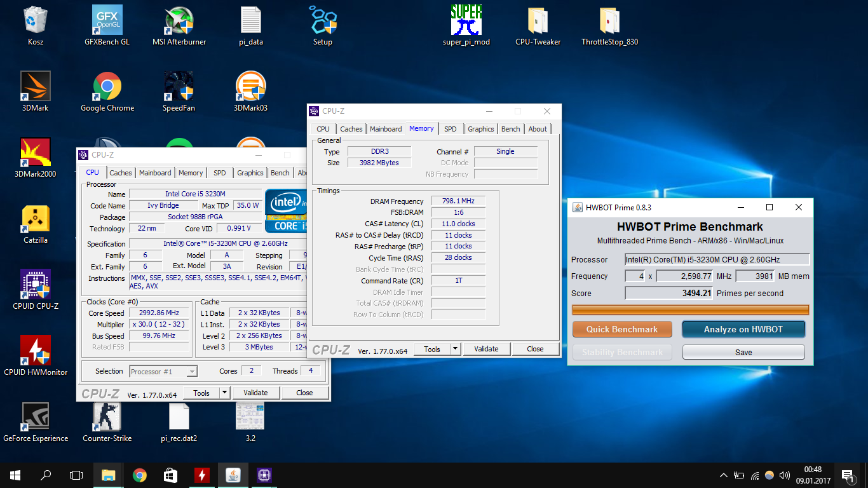Launch SpeedFan desktop shortcut
The image size is (868, 488).
[179, 91]
